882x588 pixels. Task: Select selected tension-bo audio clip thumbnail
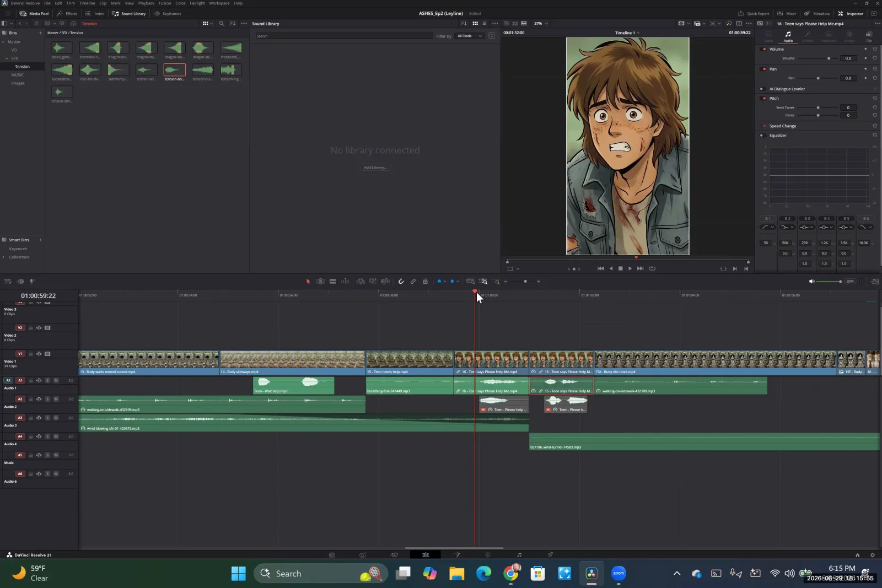pos(174,70)
